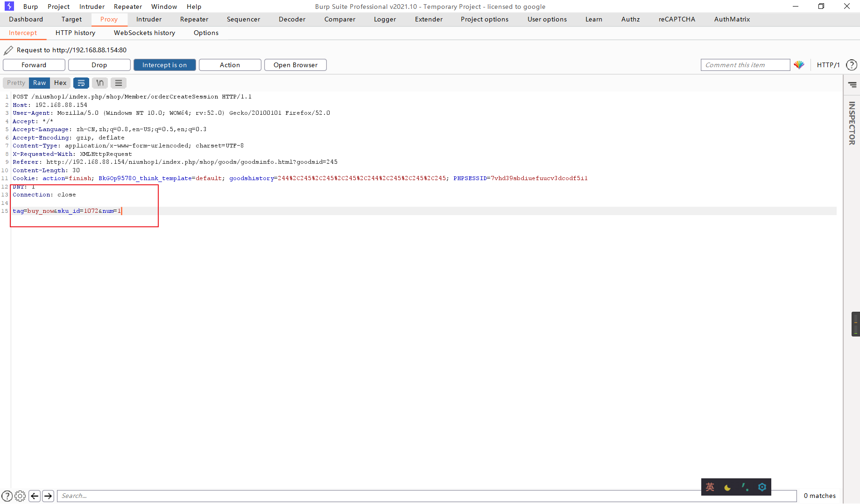
Task: Click the HTTP/1 protocol label
Action: coord(828,65)
